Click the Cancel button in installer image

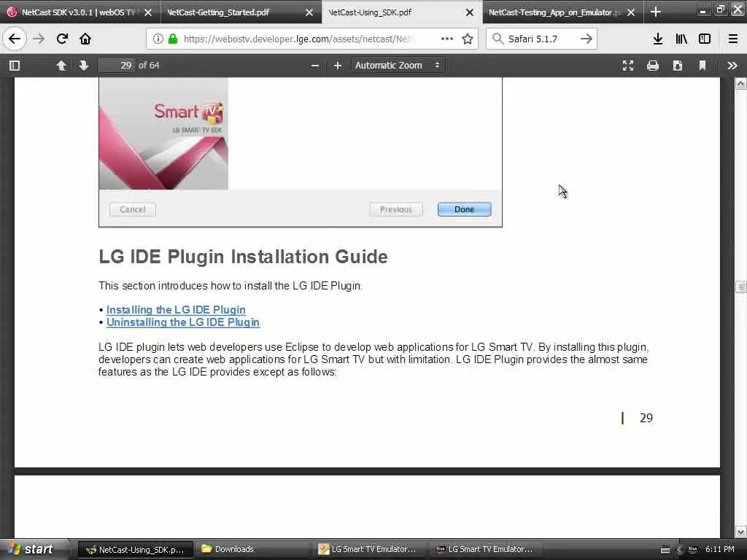(133, 209)
